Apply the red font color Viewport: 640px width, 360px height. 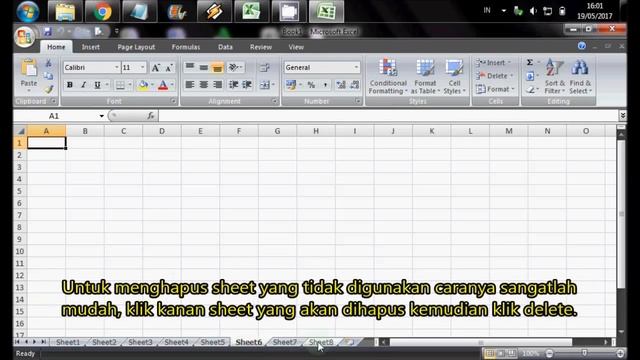click(x=163, y=85)
